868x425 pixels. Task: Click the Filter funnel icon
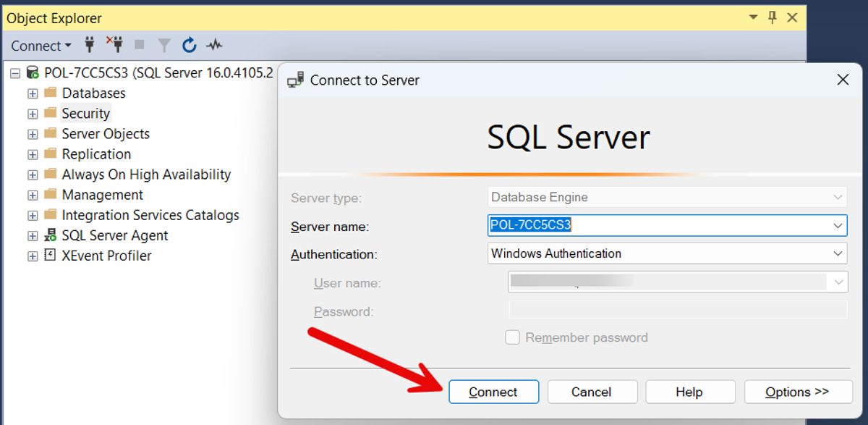[164, 46]
